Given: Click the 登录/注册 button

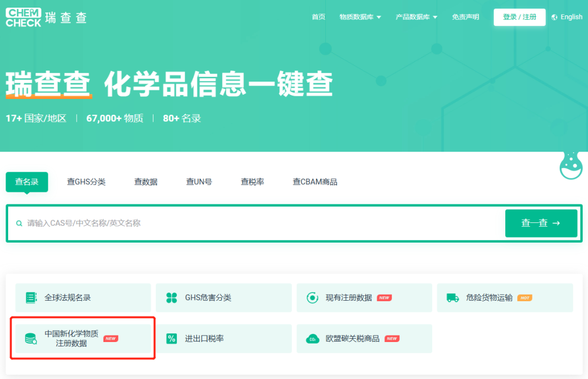Looking at the screenshot, I should [519, 17].
